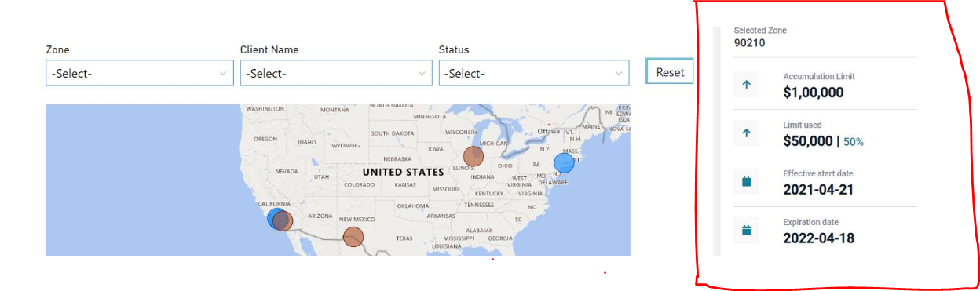This screenshot has width=980, height=291.
Task: Click the Effective start date label
Action: (x=817, y=174)
